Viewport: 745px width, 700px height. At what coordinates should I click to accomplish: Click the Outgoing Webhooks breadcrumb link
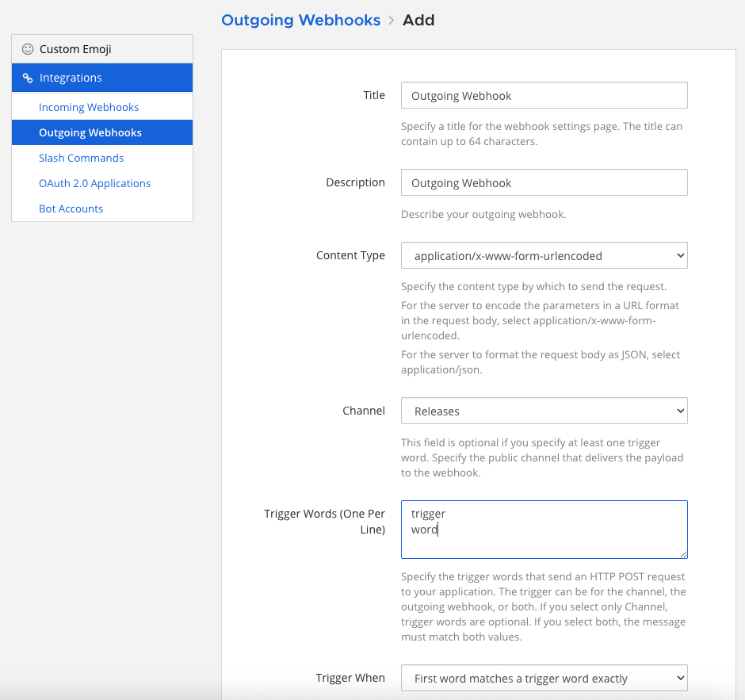click(x=300, y=20)
